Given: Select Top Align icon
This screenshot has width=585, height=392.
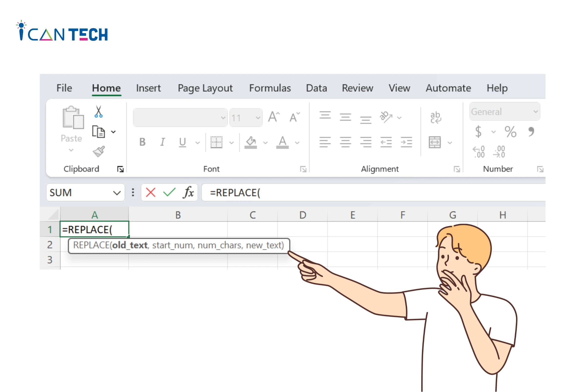Looking at the screenshot, I should pos(325,115).
